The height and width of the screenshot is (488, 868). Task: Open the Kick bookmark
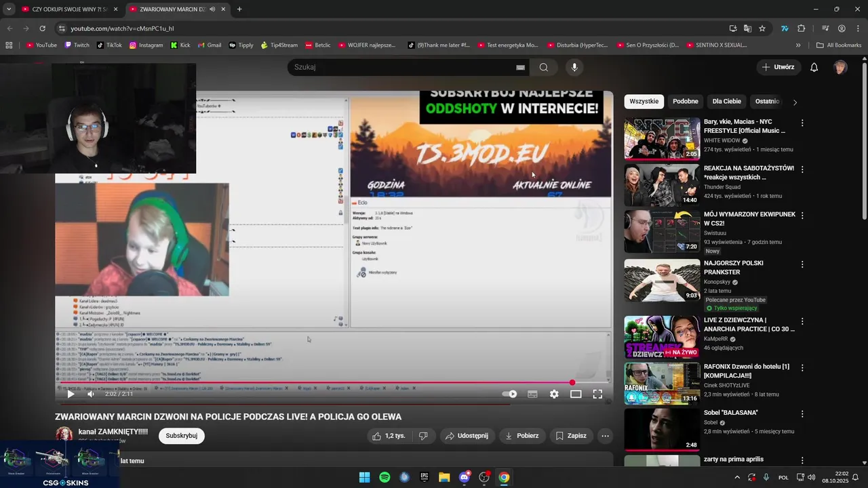[x=180, y=45]
